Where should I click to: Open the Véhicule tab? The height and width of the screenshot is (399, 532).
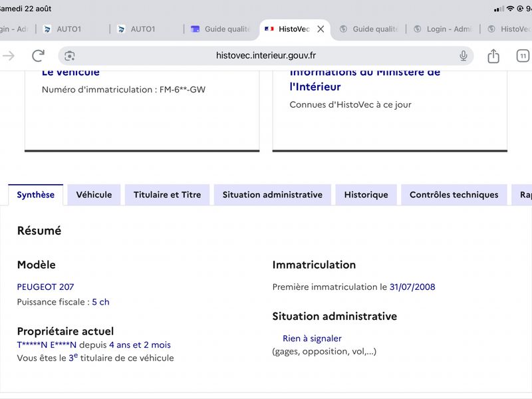[94, 195]
